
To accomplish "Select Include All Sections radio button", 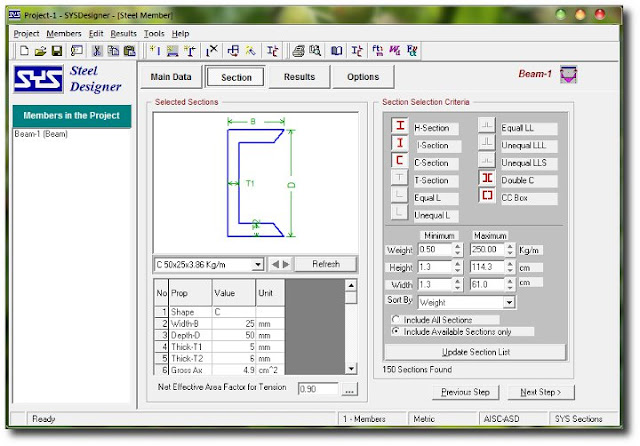I will pos(396,320).
